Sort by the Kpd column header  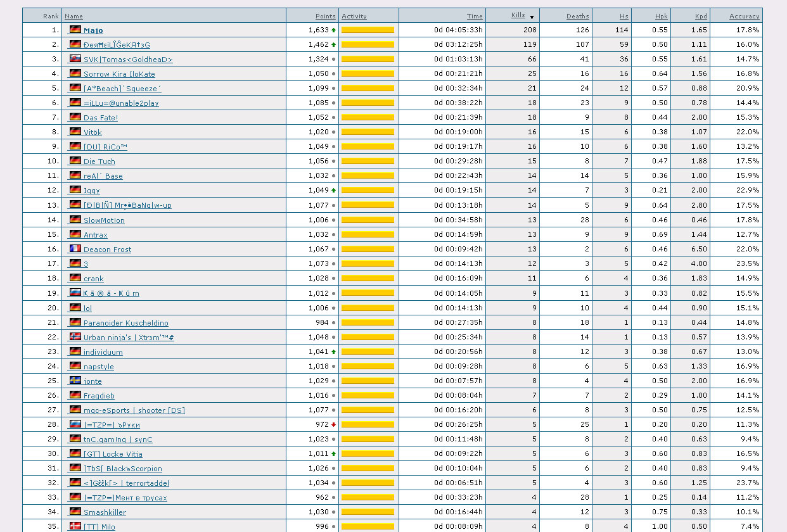(700, 16)
